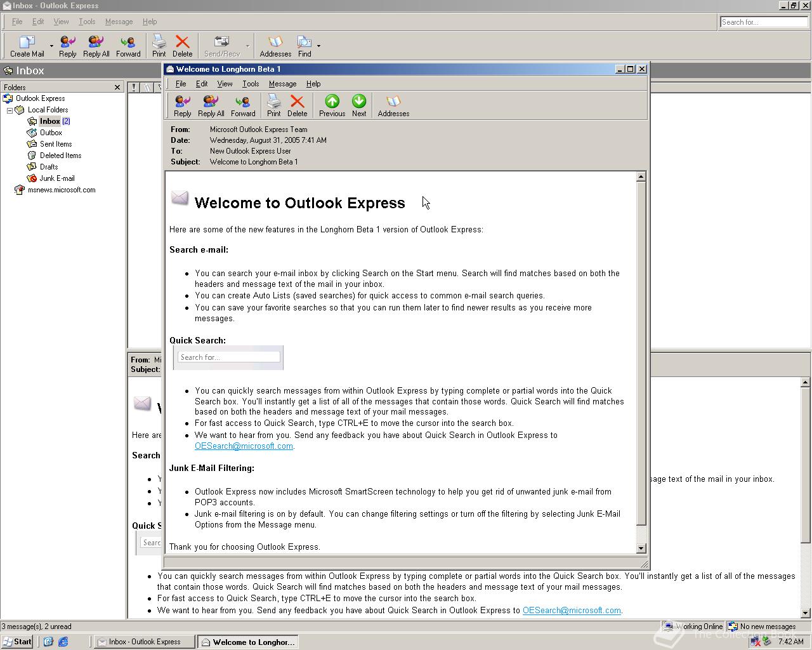Open File menu in main Inbox window

(17, 22)
